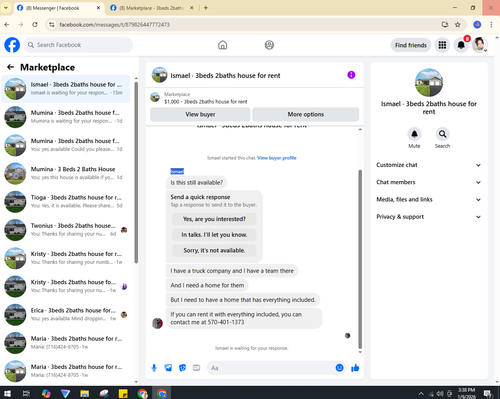Send 'Sorry, it's not available.' response
Screen dimensions: 500x399
click(214, 250)
